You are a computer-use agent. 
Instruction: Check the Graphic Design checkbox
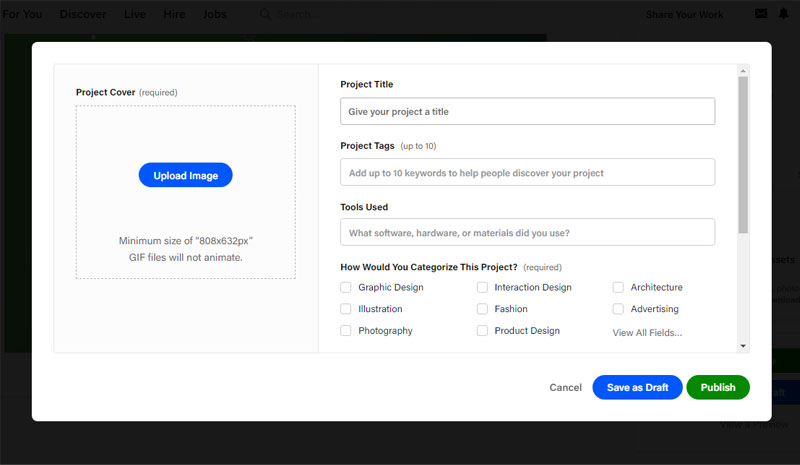coord(346,288)
